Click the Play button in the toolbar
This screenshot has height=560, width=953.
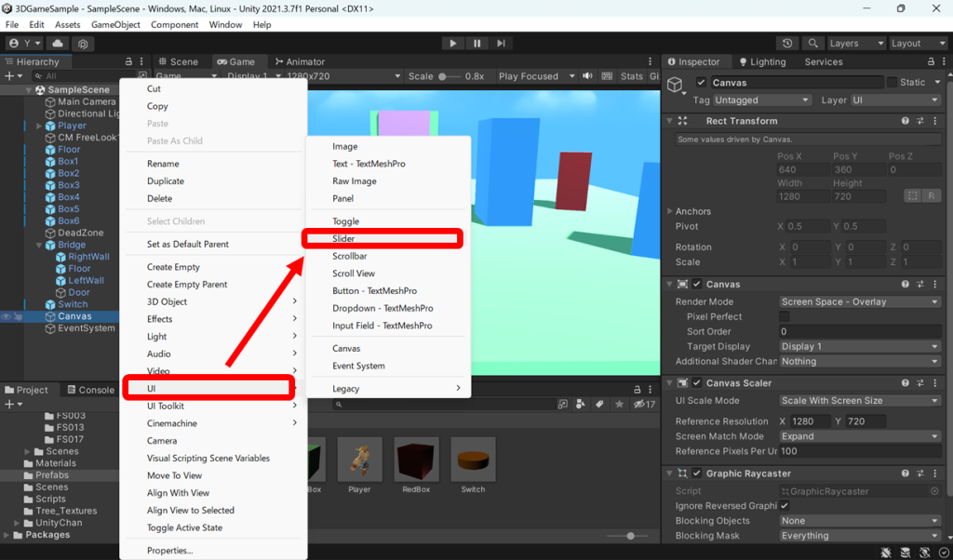click(x=453, y=43)
